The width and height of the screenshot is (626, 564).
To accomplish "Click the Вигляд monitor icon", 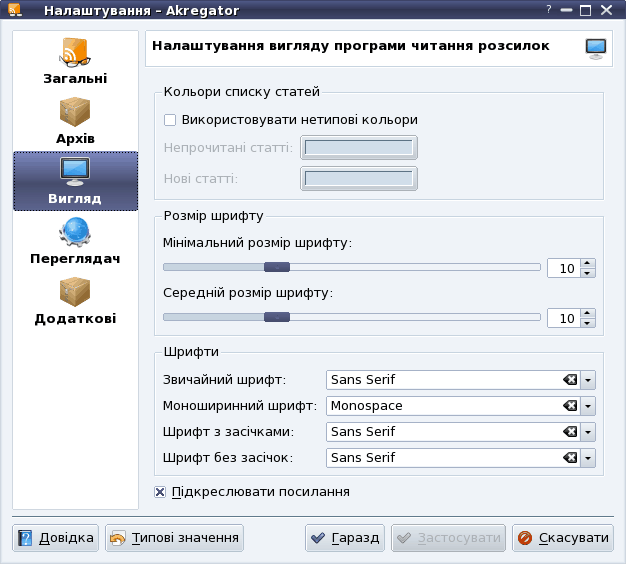I will click(75, 171).
